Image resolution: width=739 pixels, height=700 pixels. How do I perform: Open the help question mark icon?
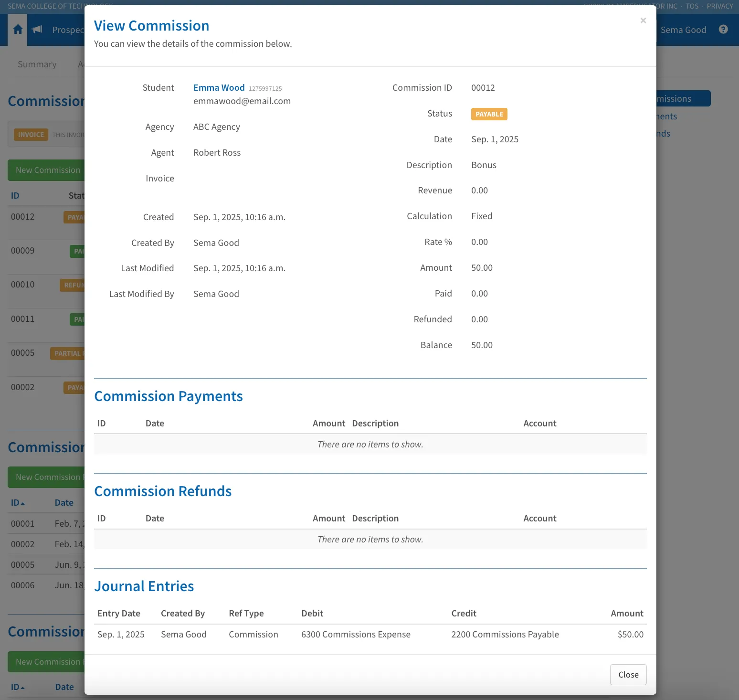[723, 30]
